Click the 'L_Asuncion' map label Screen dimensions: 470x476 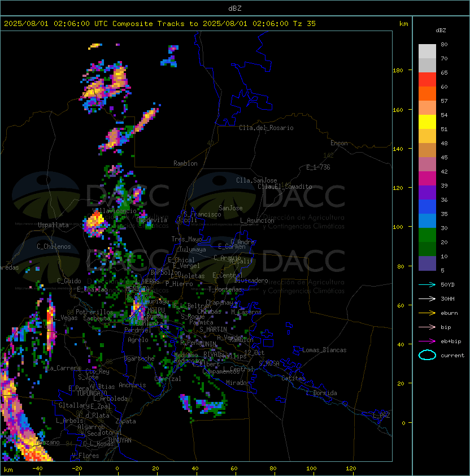pos(257,220)
